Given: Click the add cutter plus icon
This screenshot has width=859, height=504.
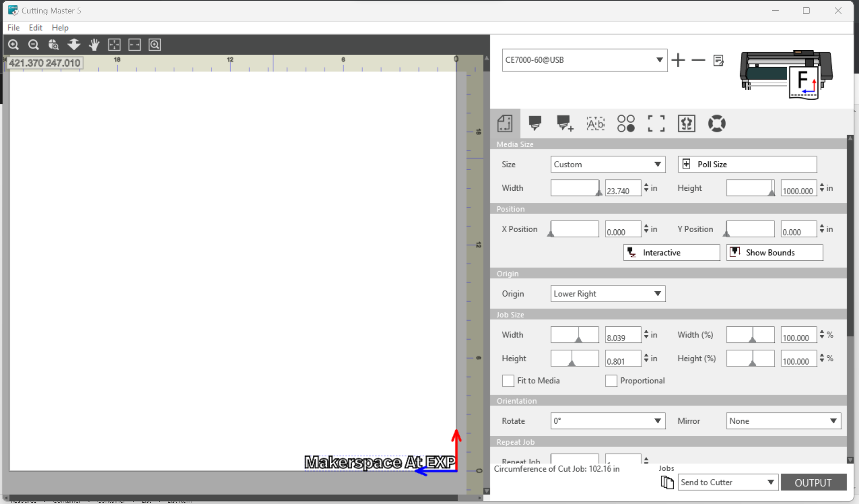Looking at the screenshot, I should [678, 60].
